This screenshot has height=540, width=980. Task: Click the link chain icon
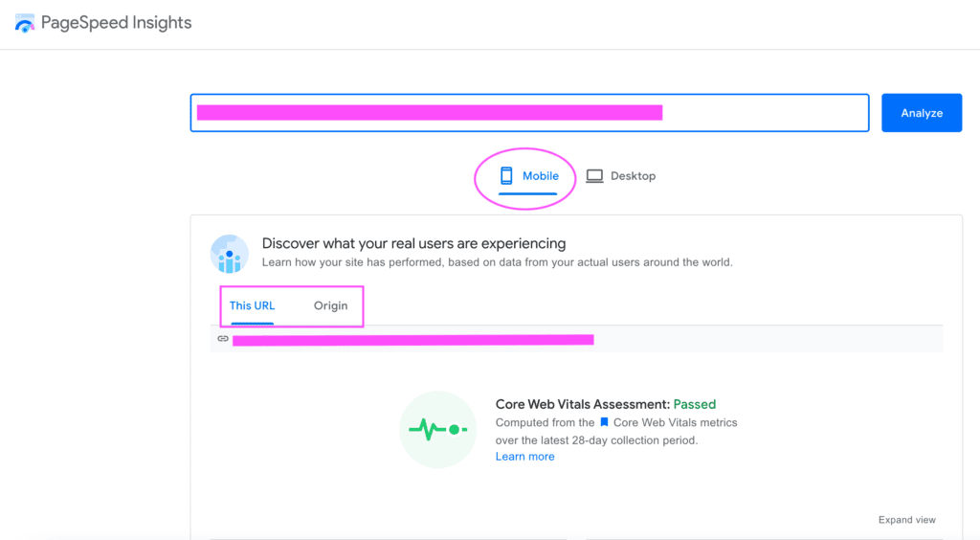pyautogui.click(x=222, y=339)
